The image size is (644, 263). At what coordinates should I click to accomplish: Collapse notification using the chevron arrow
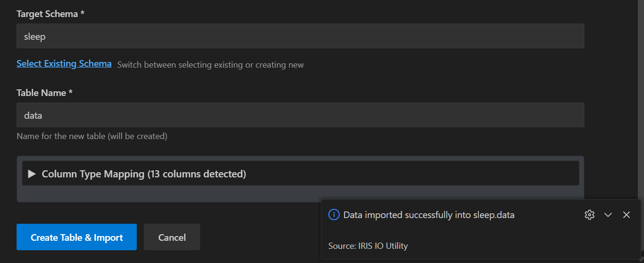[608, 215]
